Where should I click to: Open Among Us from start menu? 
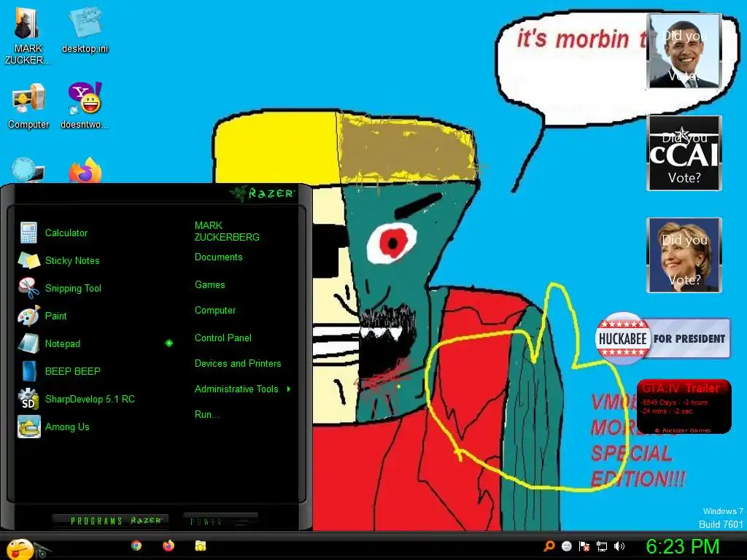coord(54,426)
